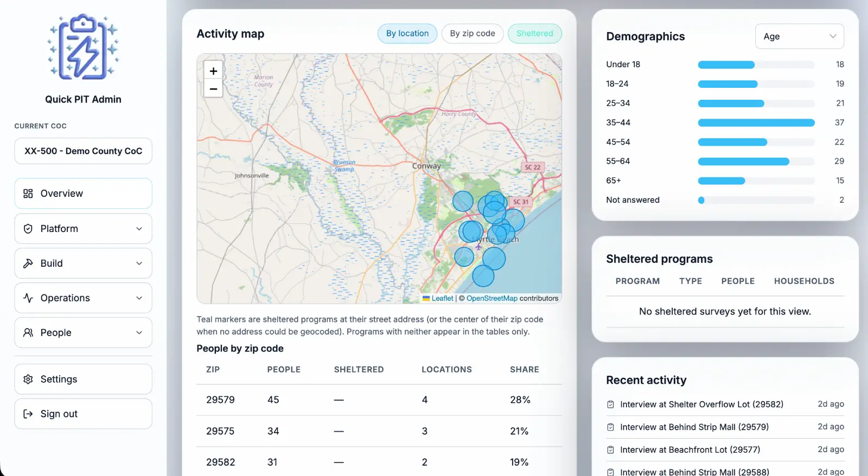Click clipboard icon beside Shelter Overflow Lot interview
Image resolution: width=868 pixels, height=476 pixels.
pos(610,404)
